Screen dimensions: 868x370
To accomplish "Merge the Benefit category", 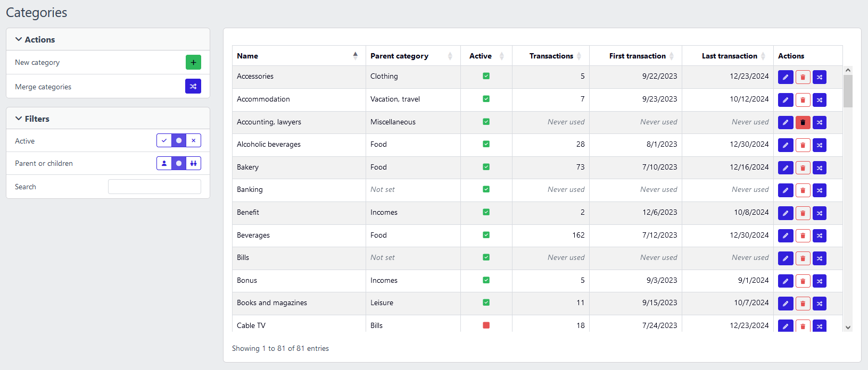I will pos(820,213).
